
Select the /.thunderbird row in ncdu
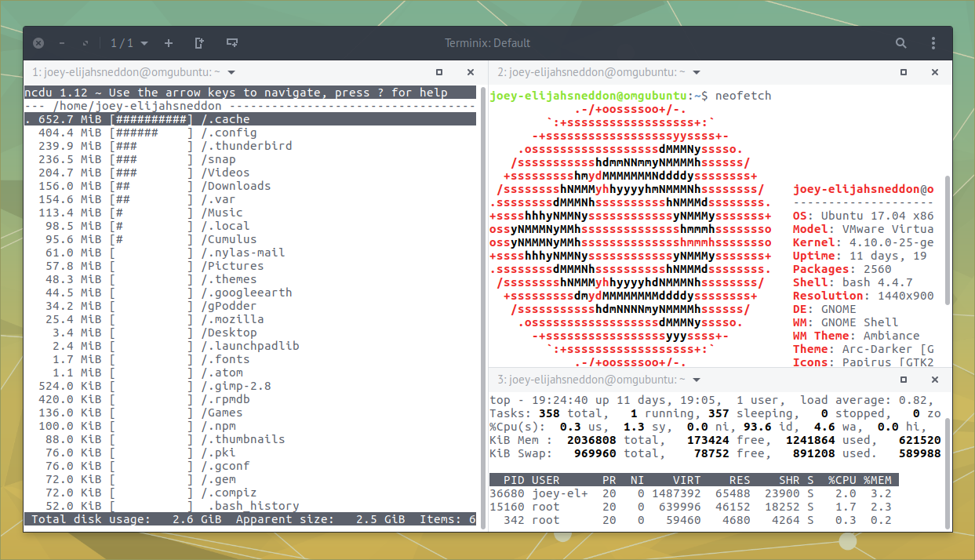pos(250,146)
